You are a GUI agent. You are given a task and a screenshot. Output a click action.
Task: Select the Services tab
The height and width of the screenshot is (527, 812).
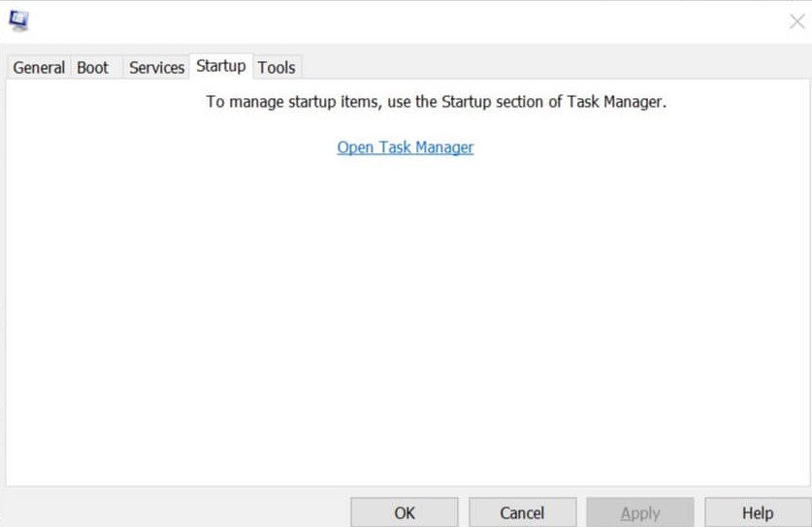pos(156,67)
